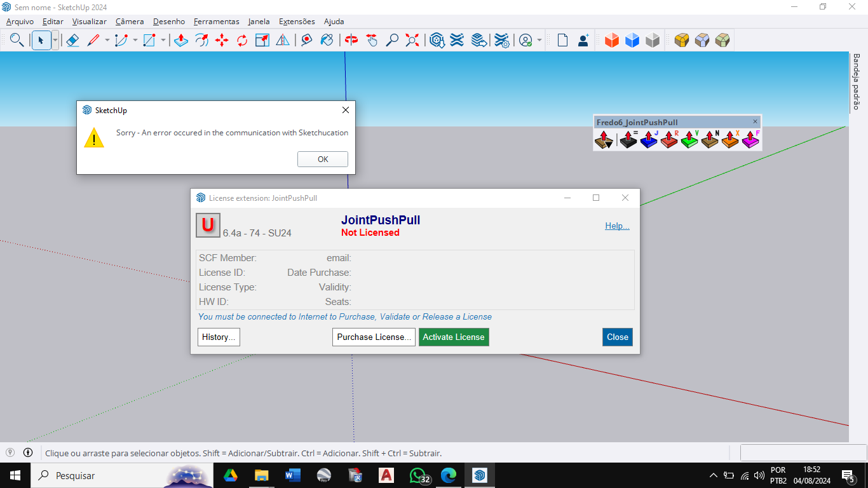Expand the Rectangle tool dropdown arrow

pyautogui.click(x=163, y=40)
